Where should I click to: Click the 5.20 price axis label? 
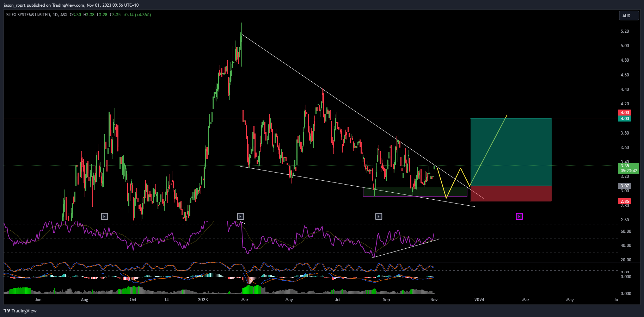625,31
